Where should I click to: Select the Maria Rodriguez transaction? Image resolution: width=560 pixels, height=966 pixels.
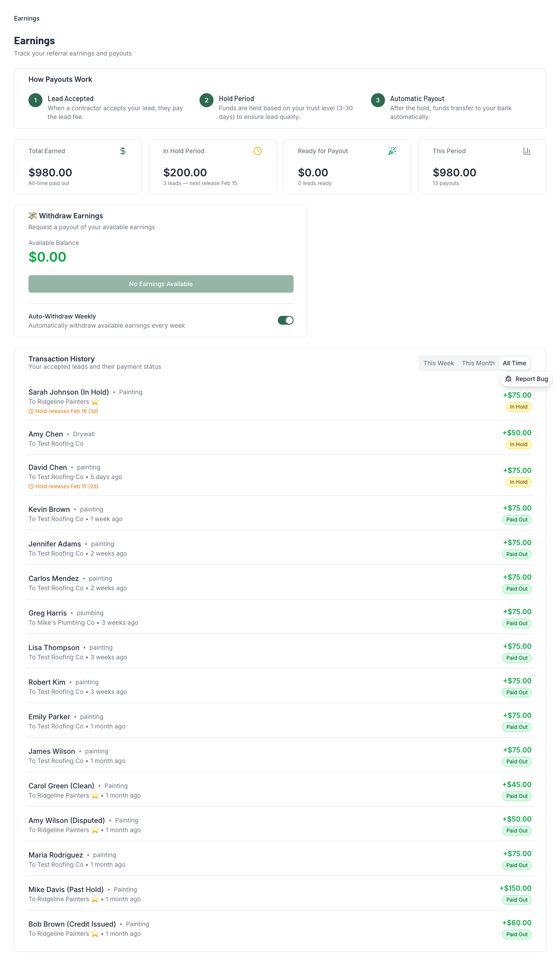coord(280,859)
